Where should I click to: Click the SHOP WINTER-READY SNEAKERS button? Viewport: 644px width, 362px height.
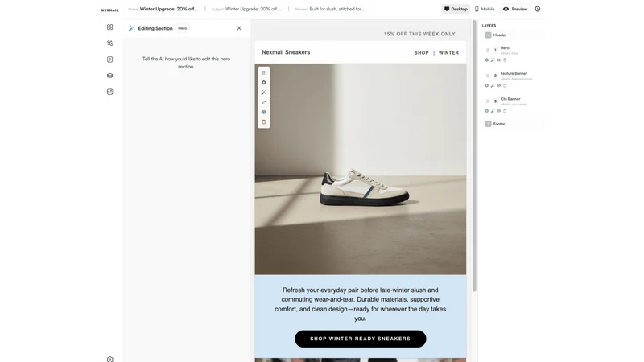(360, 339)
